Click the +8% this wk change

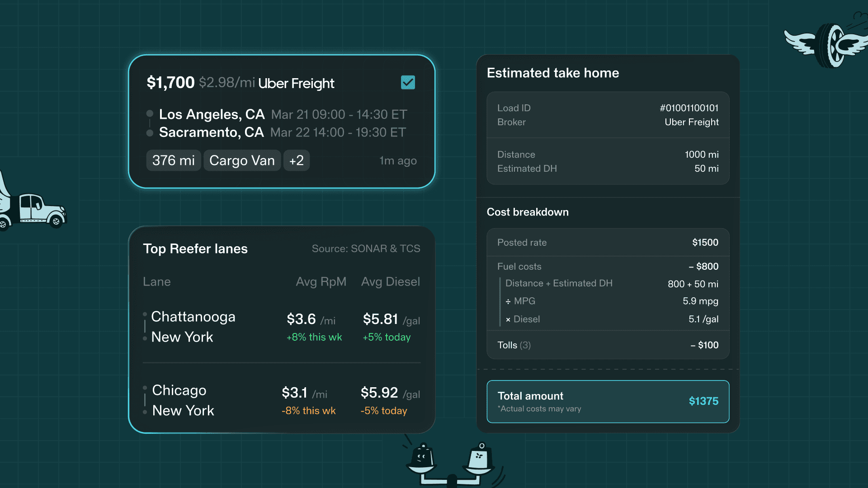click(314, 338)
